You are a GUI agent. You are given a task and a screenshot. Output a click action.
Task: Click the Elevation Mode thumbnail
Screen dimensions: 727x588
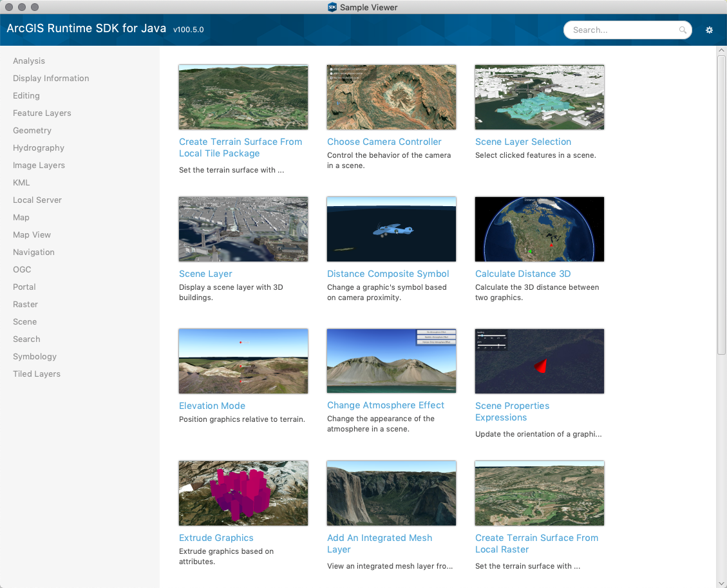pyautogui.click(x=243, y=361)
